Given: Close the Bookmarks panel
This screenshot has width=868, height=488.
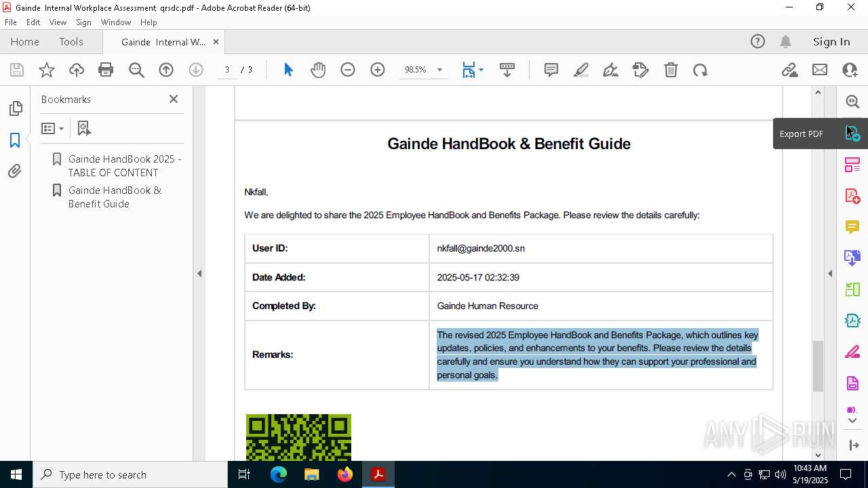Looking at the screenshot, I should (174, 99).
